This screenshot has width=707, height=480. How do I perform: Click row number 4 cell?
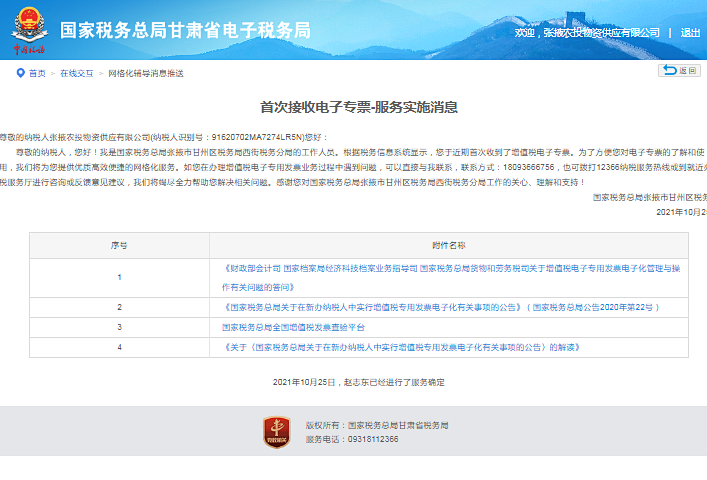[119, 347]
